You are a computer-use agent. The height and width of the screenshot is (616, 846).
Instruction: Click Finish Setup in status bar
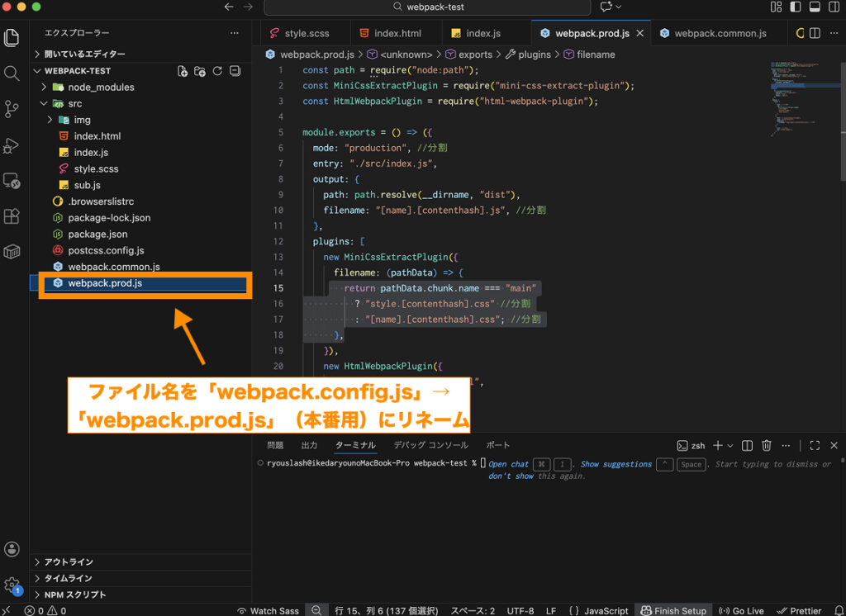(673, 610)
